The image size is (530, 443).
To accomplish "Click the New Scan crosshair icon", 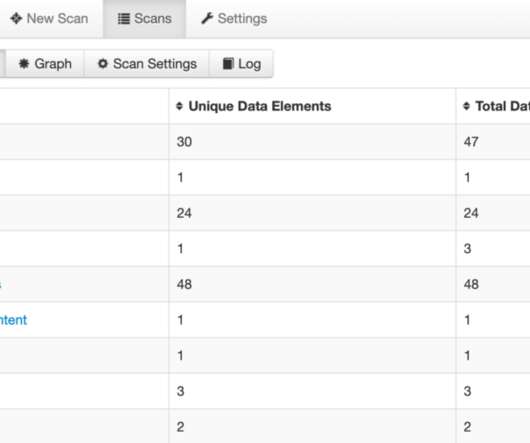I will (x=16, y=18).
